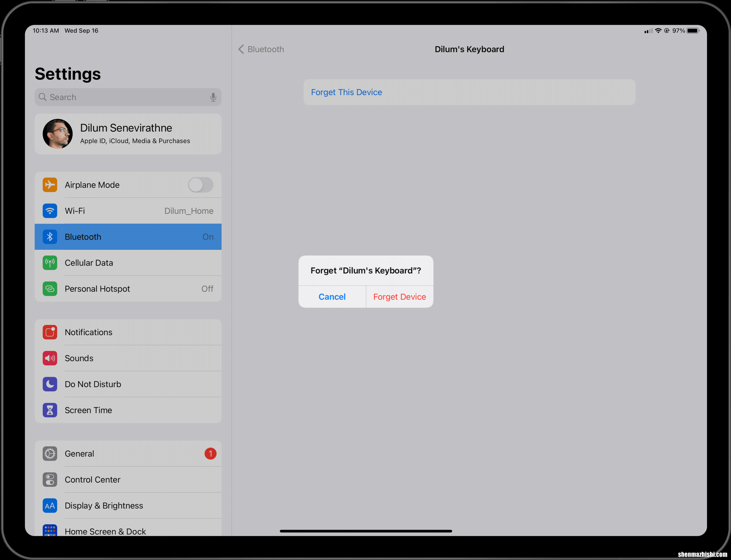Image resolution: width=731 pixels, height=560 pixels.
Task: Tap the Search input field
Action: click(x=128, y=97)
